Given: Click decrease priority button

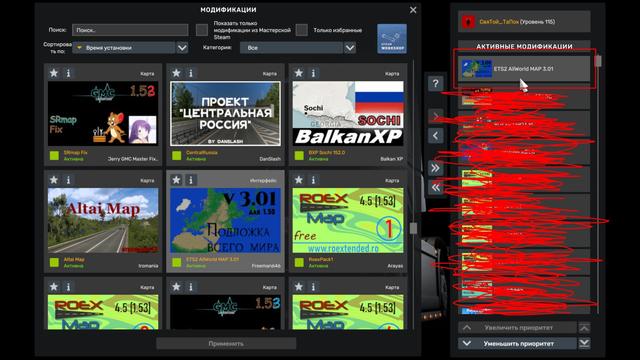Looking at the screenshot, I should [518, 344].
